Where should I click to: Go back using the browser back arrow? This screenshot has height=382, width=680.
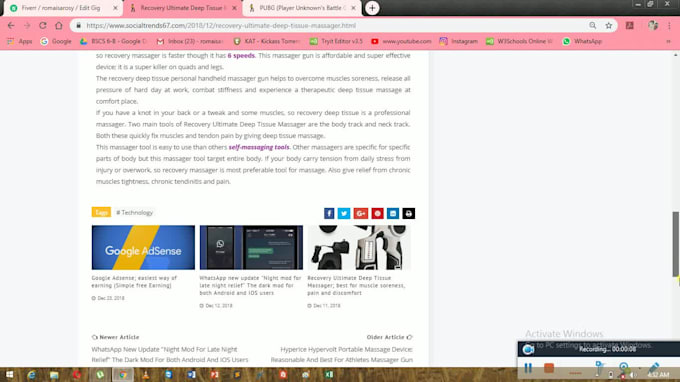click(x=11, y=26)
